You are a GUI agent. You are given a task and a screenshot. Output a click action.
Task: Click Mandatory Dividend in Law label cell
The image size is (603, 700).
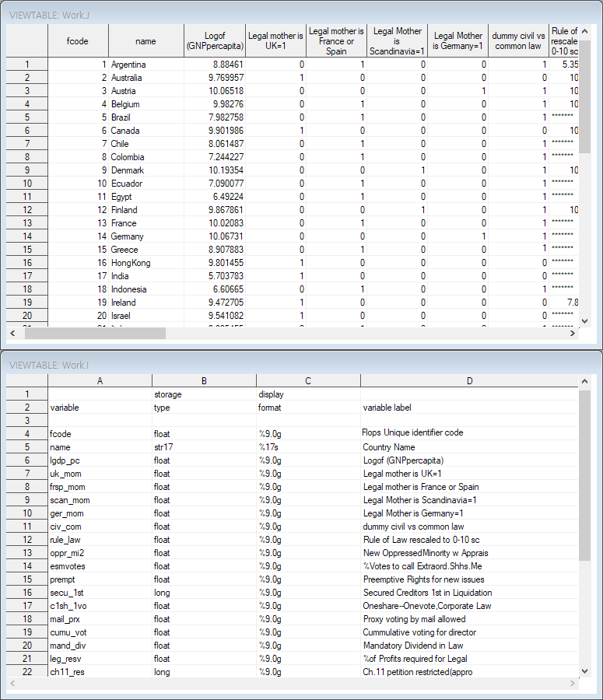coord(469,645)
